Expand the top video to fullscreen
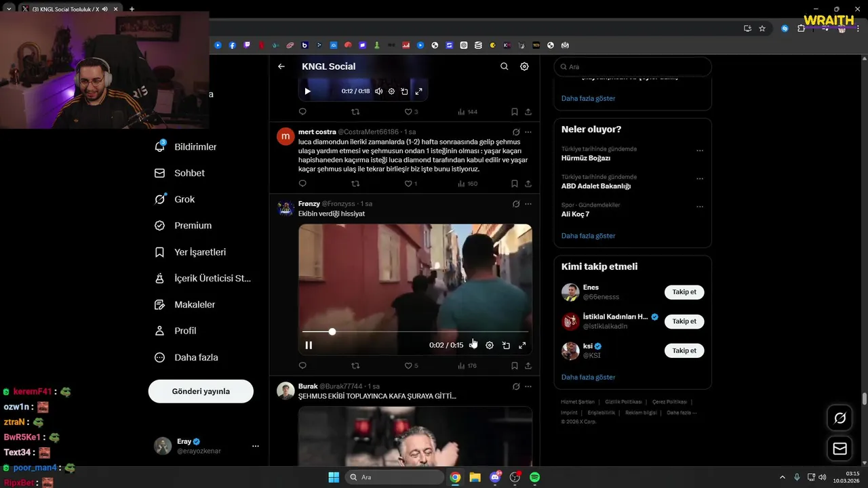The width and height of the screenshot is (868, 488). tap(418, 91)
